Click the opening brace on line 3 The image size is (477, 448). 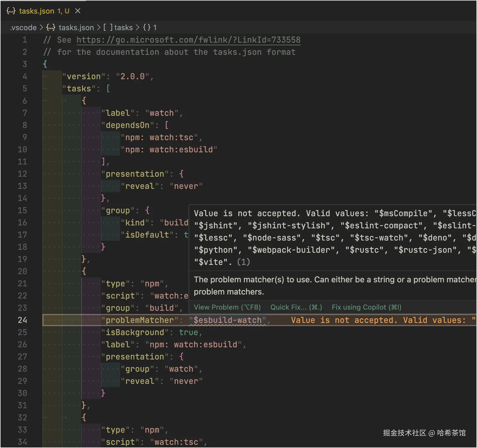[x=45, y=64]
